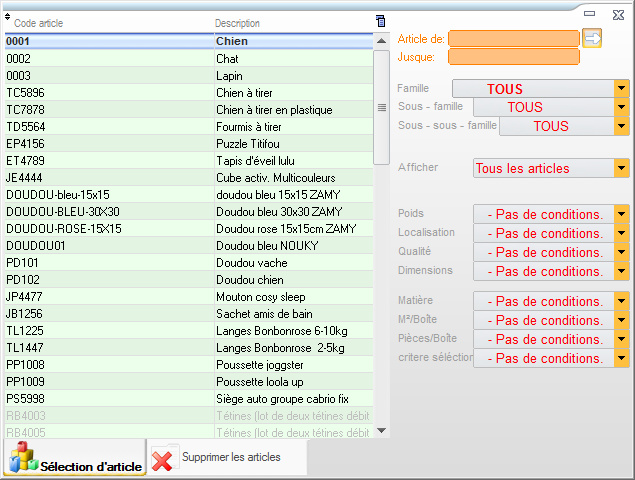Open the Afficher dropdown showing Tous les articles
Viewport: 635px width, 480px height.
tap(621, 168)
